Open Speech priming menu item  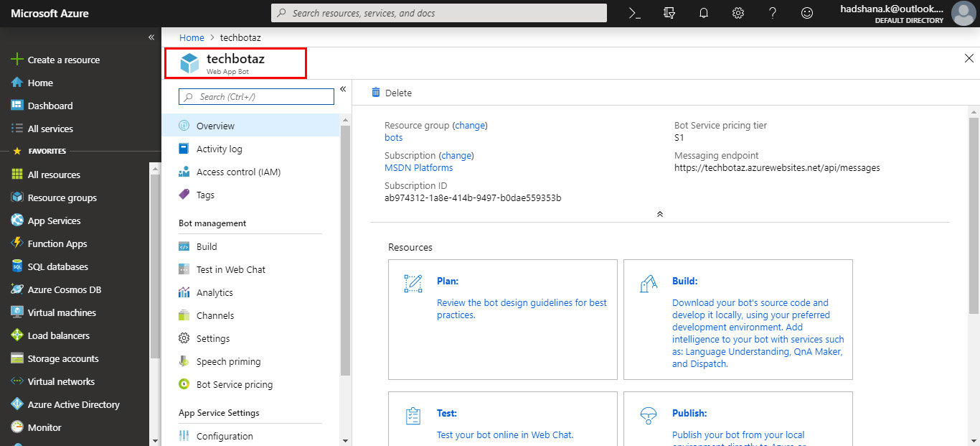click(250, 361)
